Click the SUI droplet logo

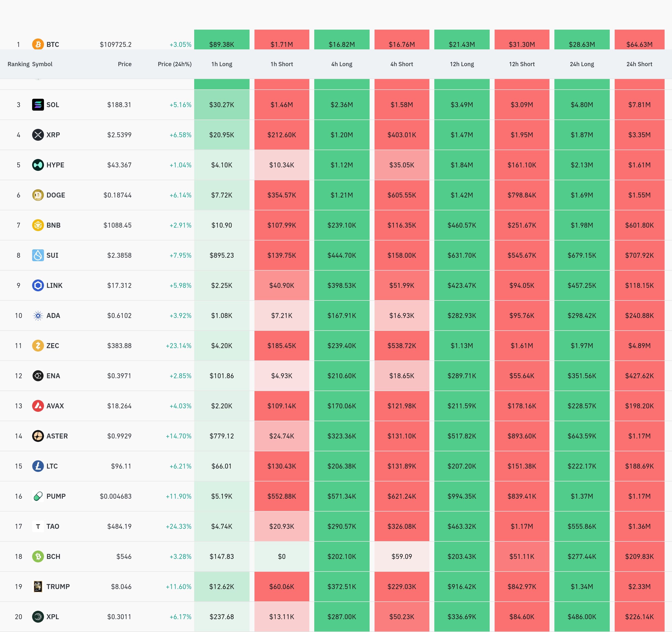[38, 255]
